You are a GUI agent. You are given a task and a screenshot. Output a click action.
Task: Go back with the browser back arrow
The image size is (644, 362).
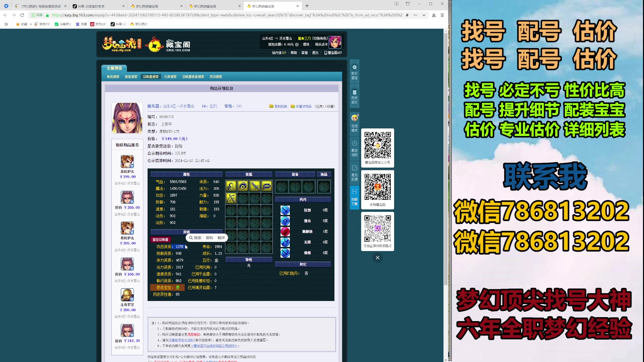point(5,15)
